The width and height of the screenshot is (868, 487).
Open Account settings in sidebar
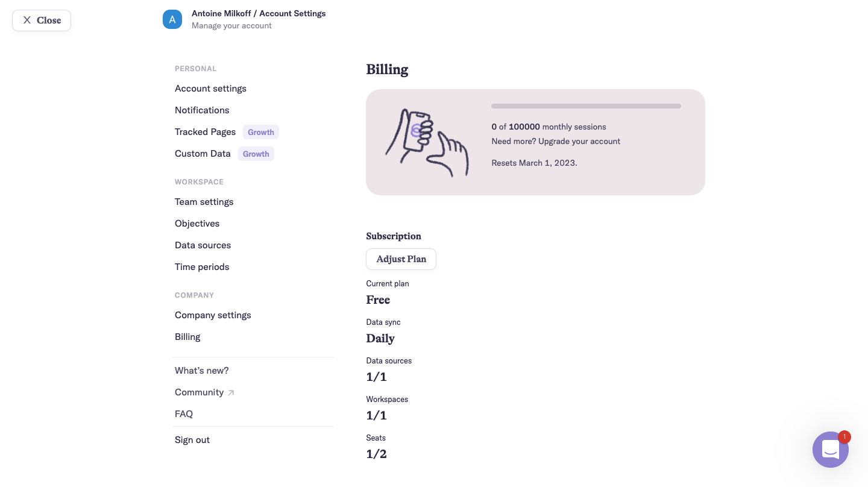(210, 89)
